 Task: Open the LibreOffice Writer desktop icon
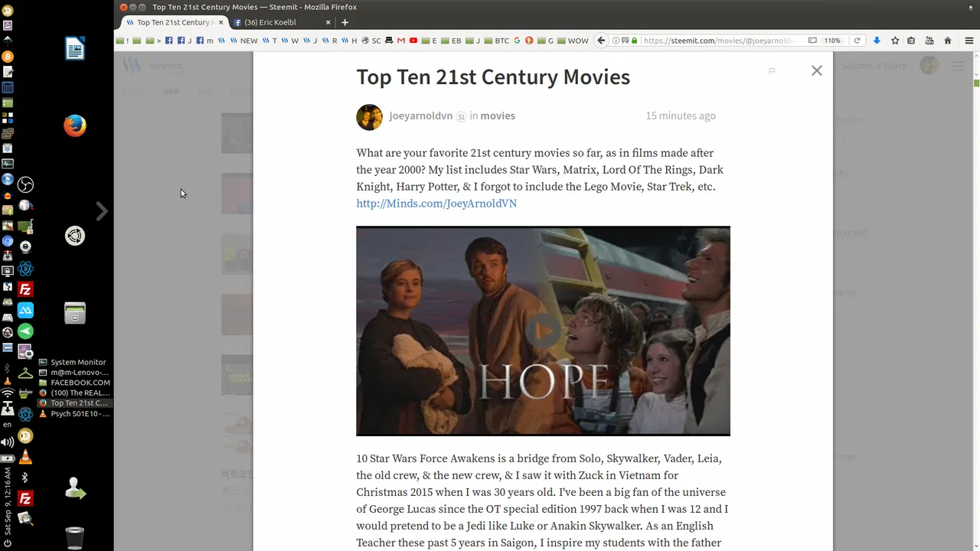(x=75, y=49)
